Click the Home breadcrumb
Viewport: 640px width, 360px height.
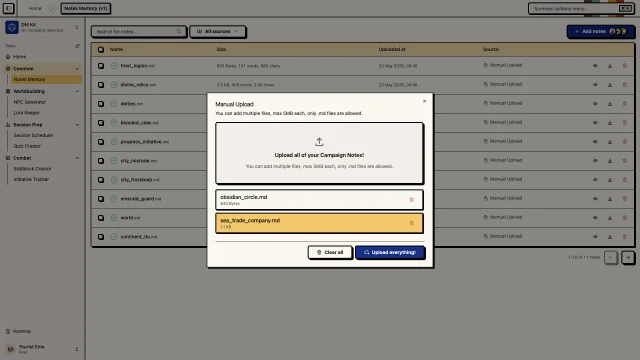click(35, 8)
